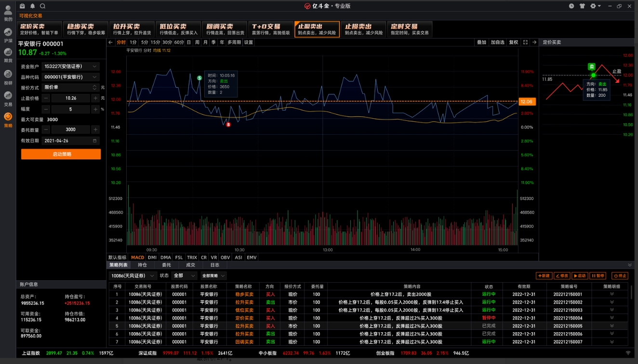Open the 投研 research sidebar icon
The height and width of the screenshot is (364, 638).
[x=8, y=77]
